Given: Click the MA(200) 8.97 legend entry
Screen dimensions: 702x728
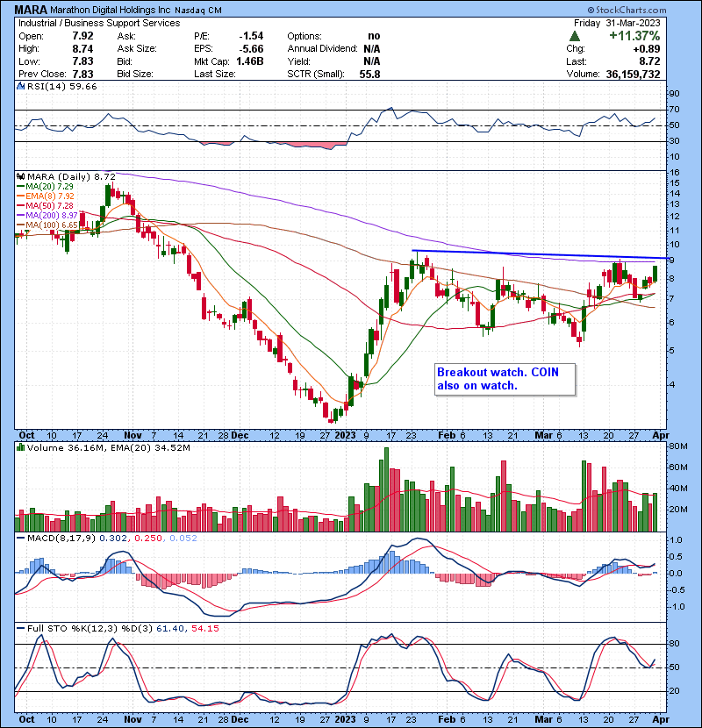Looking at the screenshot, I should tap(47, 216).
